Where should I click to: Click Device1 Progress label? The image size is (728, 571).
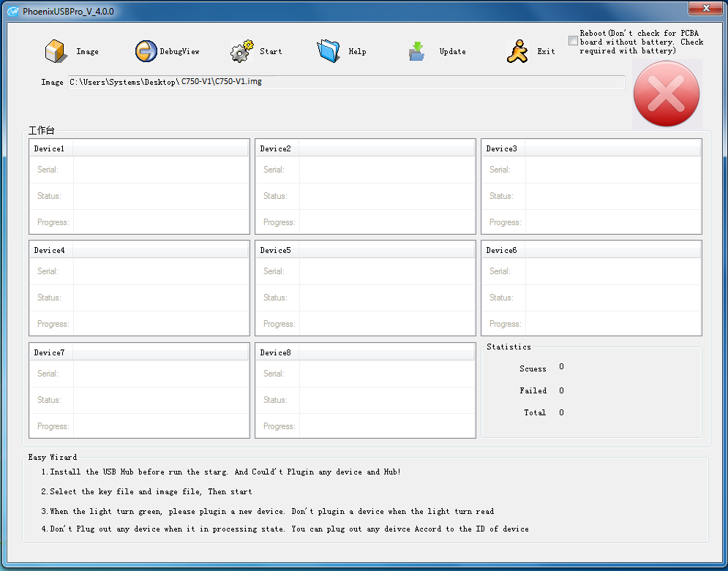tap(53, 223)
